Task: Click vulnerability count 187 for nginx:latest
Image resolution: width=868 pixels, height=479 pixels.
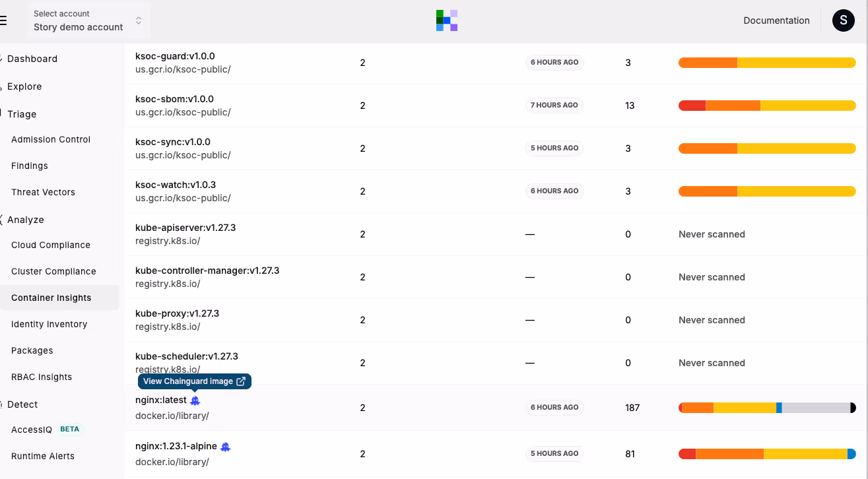Action: [632, 408]
